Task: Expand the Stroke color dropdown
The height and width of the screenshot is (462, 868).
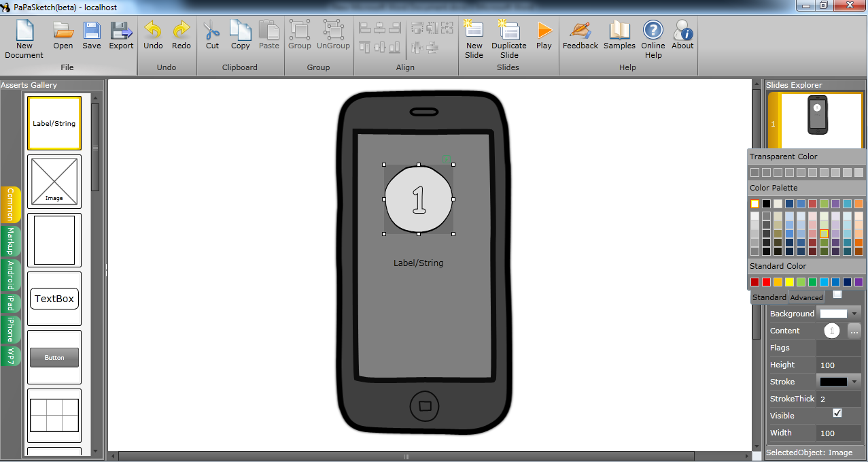Action: (x=854, y=382)
